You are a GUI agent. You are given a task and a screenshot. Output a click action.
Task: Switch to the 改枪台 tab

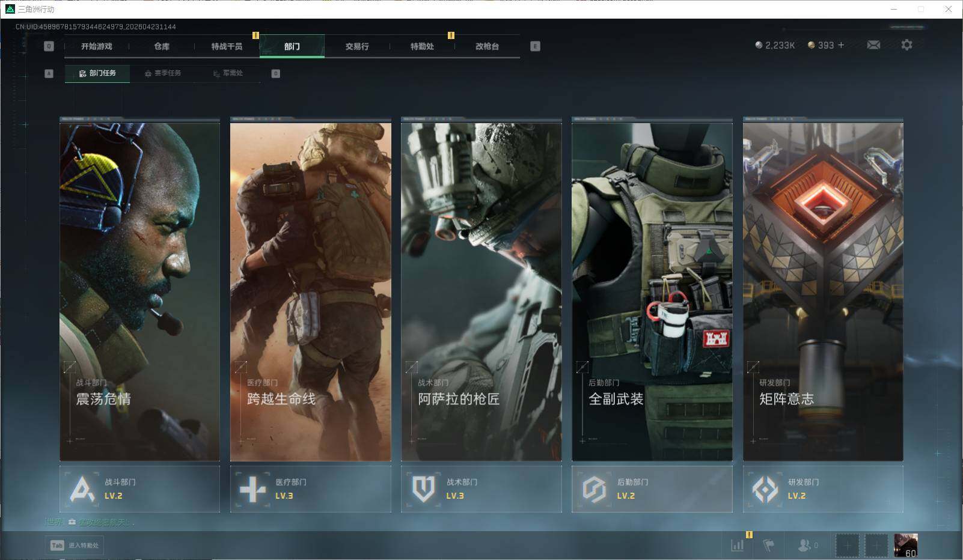[x=487, y=46]
